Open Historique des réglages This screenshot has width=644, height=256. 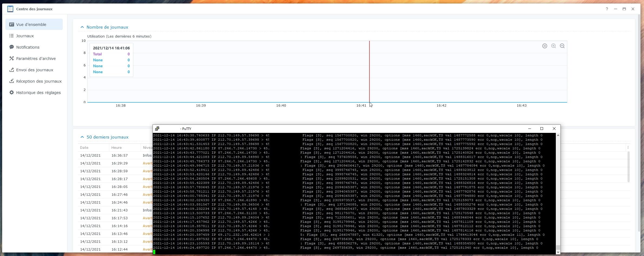point(38,93)
